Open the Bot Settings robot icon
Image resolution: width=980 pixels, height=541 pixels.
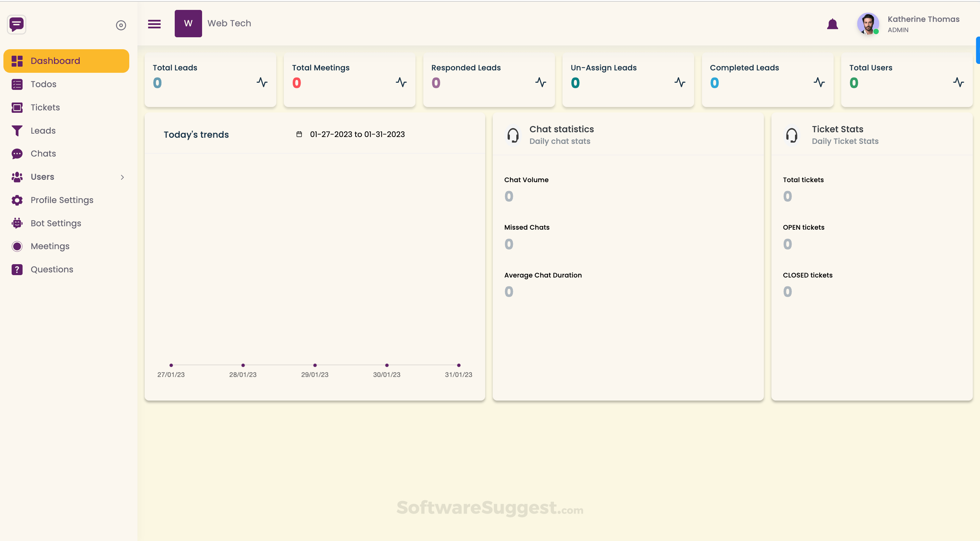tap(17, 223)
